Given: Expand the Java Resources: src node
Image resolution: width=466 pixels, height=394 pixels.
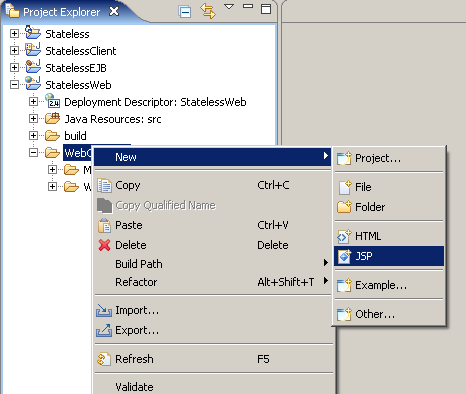Looking at the screenshot, I should (x=33, y=119).
